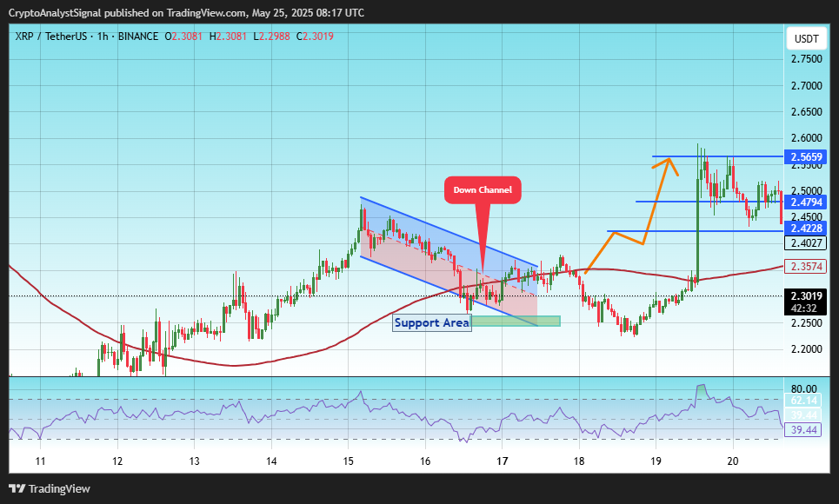Click the green support zone rectangle
Screen dimensions: 839x504
pyautogui.click(x=516, y=321)
